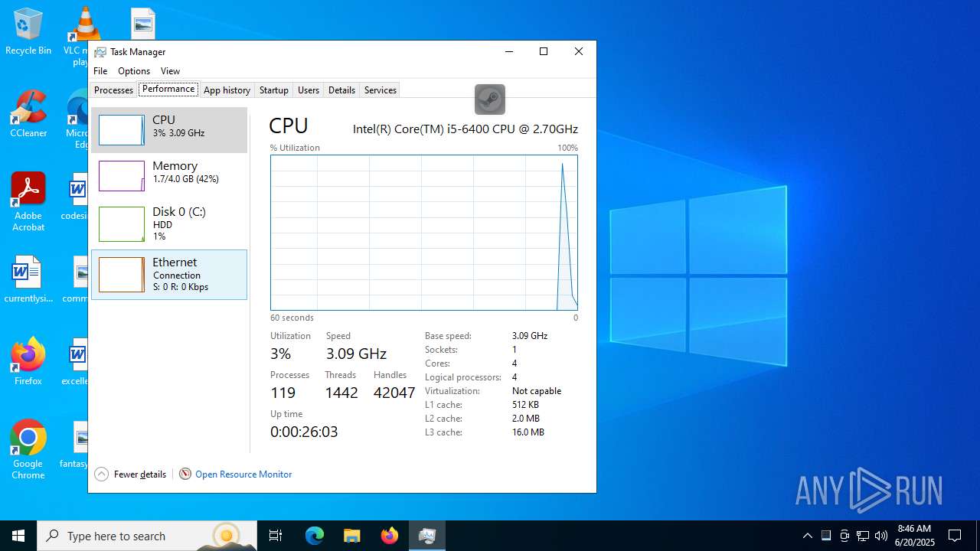Maximize the Task Manager window
This screenshot has width=980, height=551.
click(544, 52)
